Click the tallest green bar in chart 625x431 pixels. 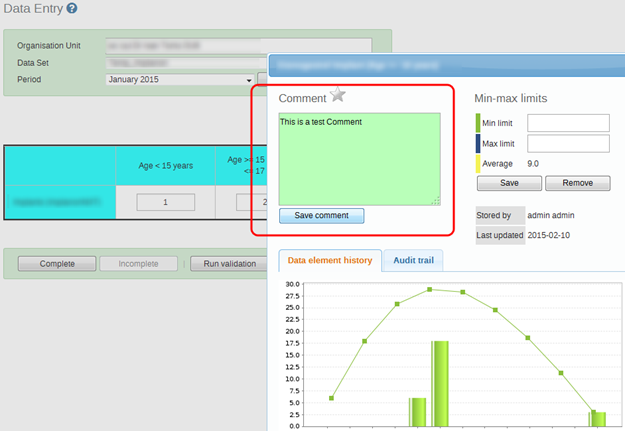tap(440, 383)
